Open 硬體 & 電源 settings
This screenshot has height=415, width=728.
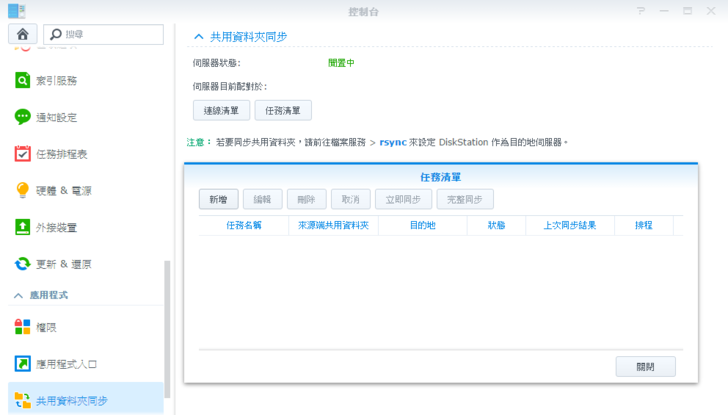(x=62, y=190)
